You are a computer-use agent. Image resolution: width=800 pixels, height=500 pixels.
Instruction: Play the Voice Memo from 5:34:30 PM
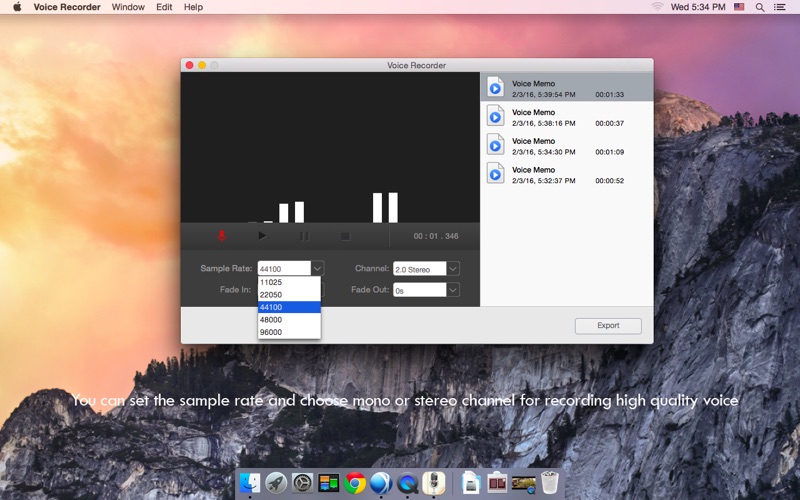(x=495, y=144)
